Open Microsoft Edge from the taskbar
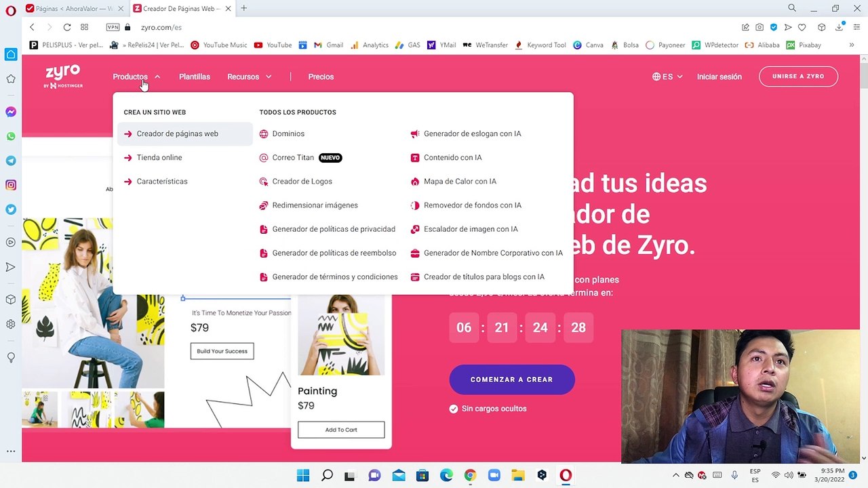Screen dimensions: 868x488 pyautogui.click(x=446, y=475)
